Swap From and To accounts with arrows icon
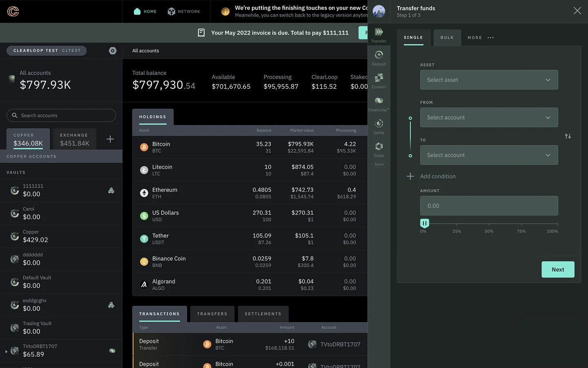Screen dimensions: 588x368 click(568, 136)
